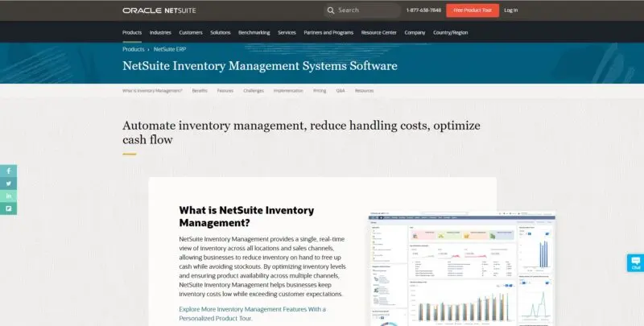Open the Company menu
Screen dimensions: 644x326
[415, 32]
